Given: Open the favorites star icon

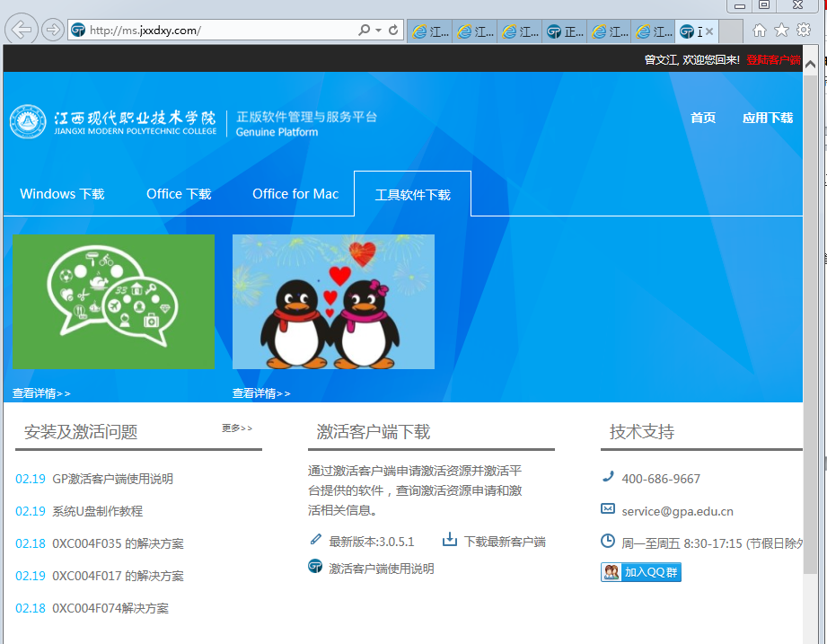Looking at the screenshot, I should coord(781,31).
